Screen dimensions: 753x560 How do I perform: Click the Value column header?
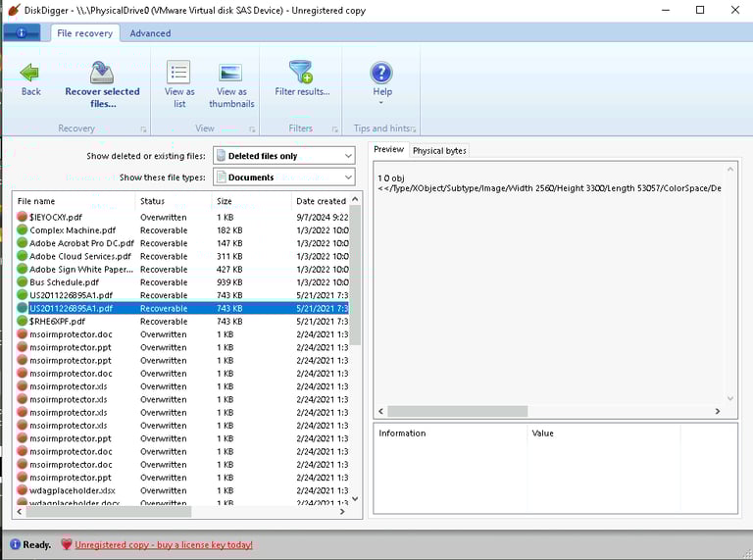pyautogui.click(x=604, y=433)
